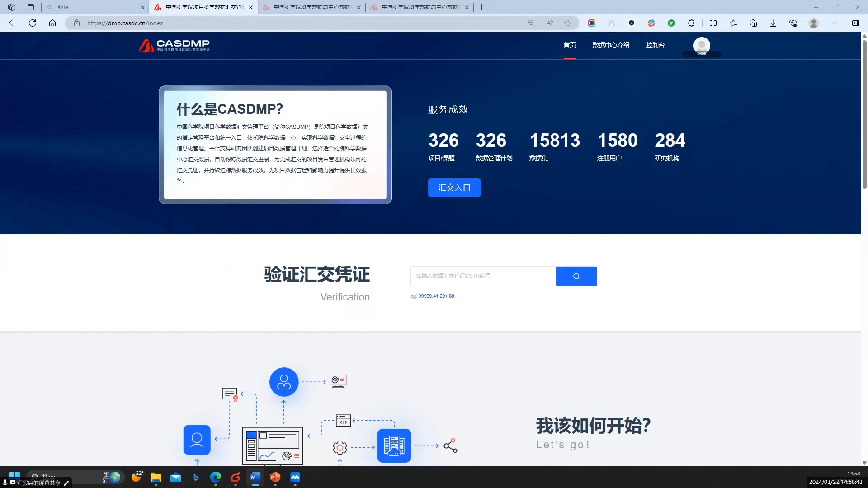The image size is (868, 488).
Task: Click the scrollbar down arrow at page bottom
Action: [864, 463]
